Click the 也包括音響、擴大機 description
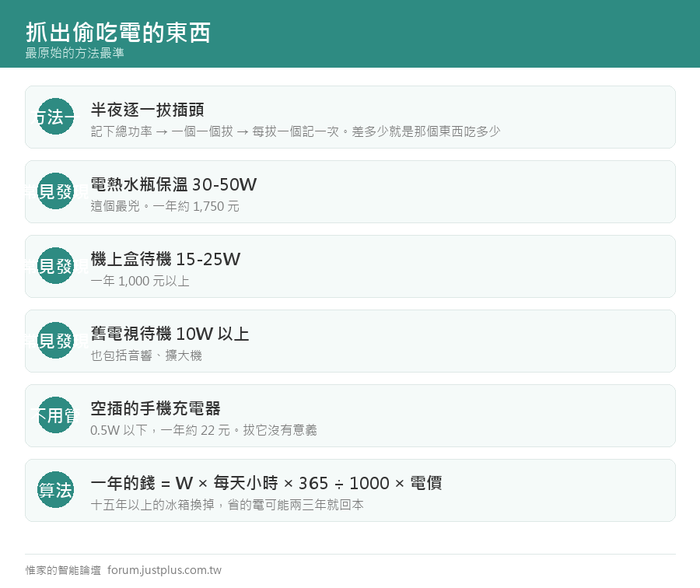The width and height of the screenshot is (700, 588). pos(146,355)
